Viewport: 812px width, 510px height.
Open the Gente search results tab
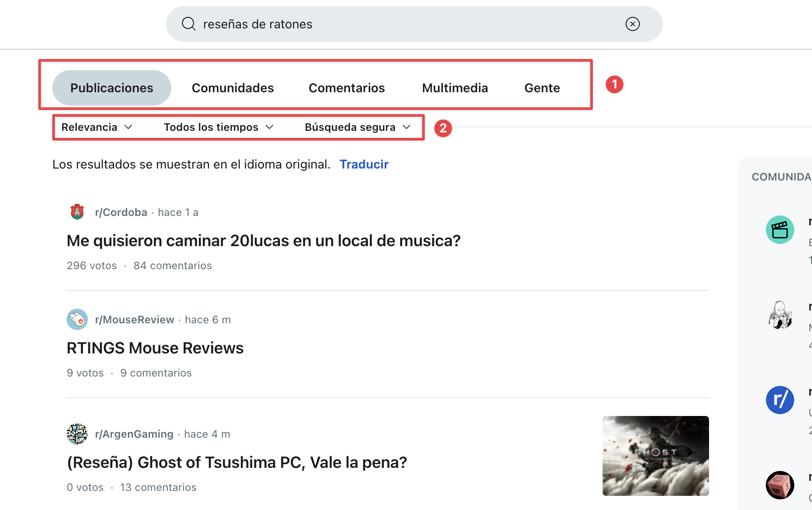coord(542,88)
